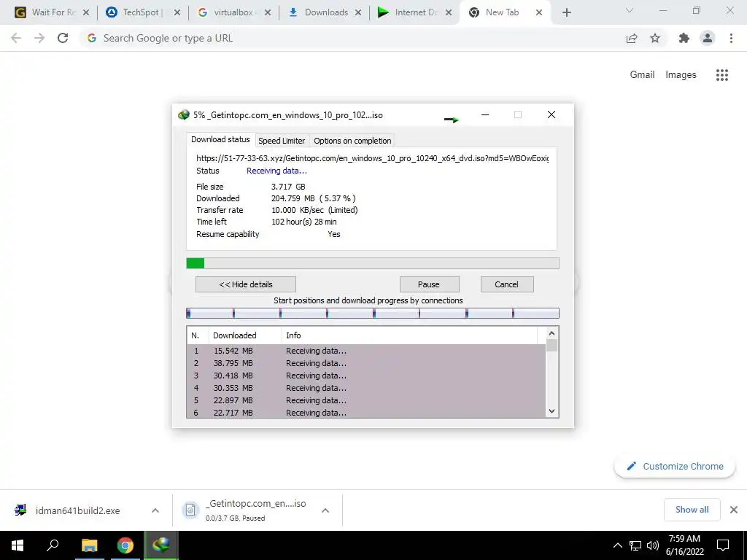Click the idman641build2.exe file icon
Viewport: 747px width, 560px height.
click(20, 510)
